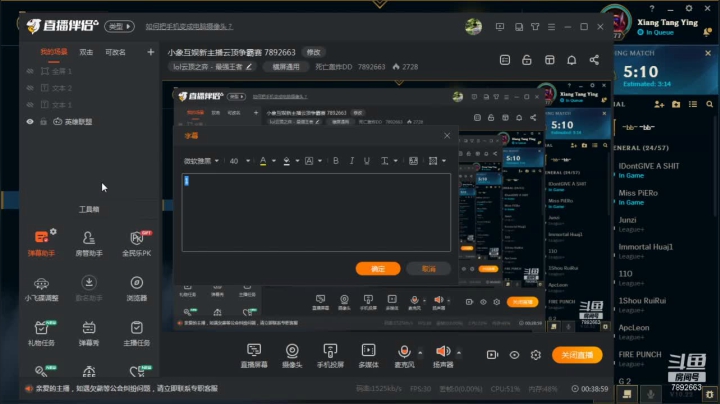Open 弹幕助手 small gear settings
This screenshot has height=404, width=720.
tap(53, 231)
